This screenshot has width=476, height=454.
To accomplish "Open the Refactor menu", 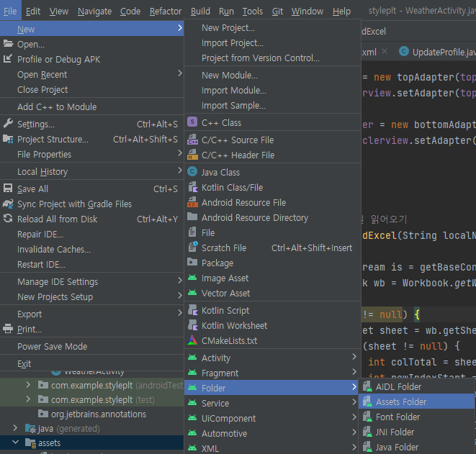I will coord(166,12).
